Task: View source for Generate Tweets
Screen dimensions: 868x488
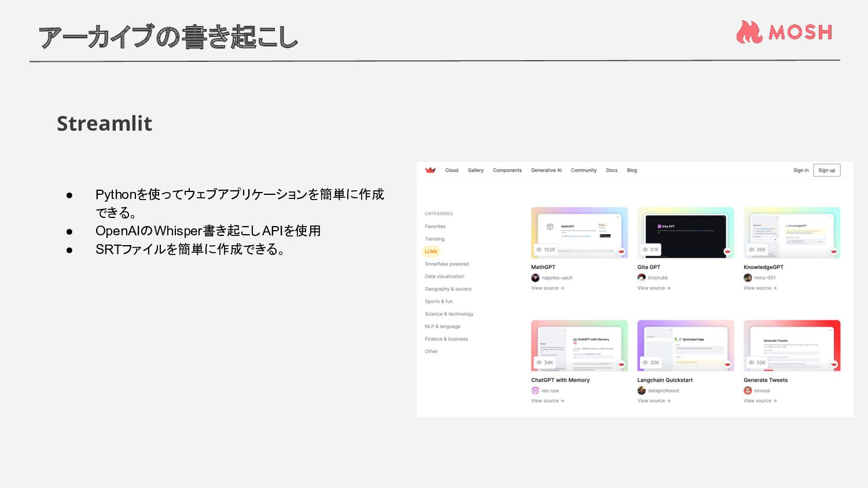Action: pos(760,401)
